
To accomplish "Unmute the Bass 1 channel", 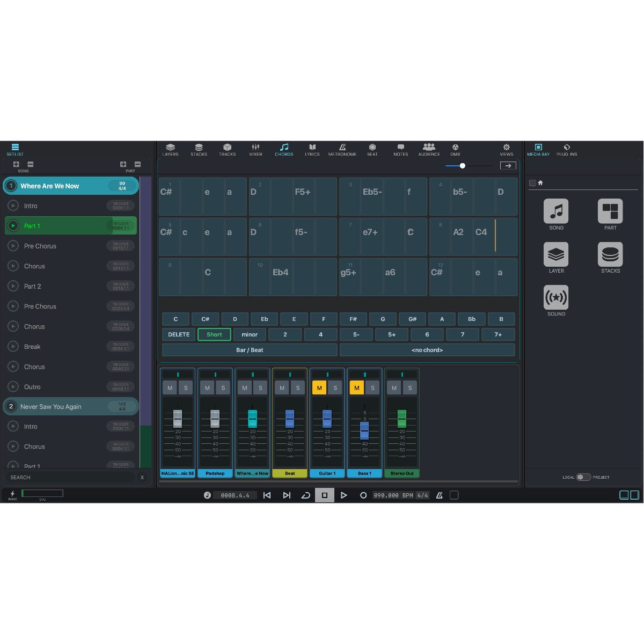I will point(357,387).
